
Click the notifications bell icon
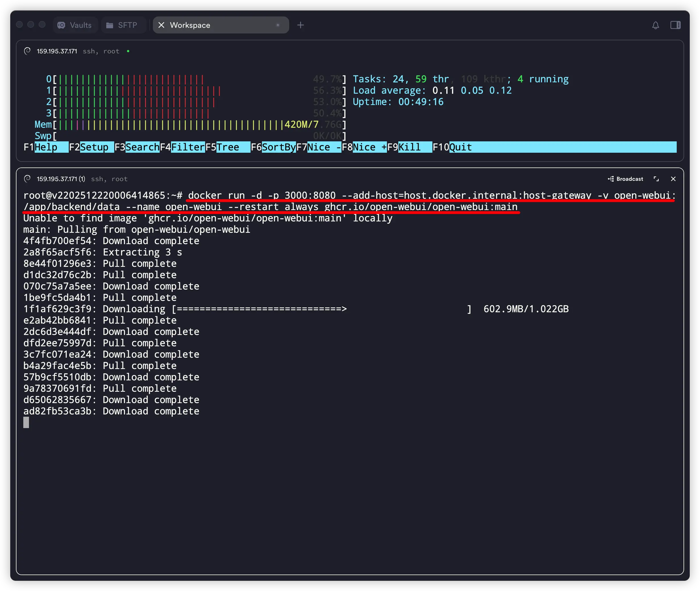656,25
